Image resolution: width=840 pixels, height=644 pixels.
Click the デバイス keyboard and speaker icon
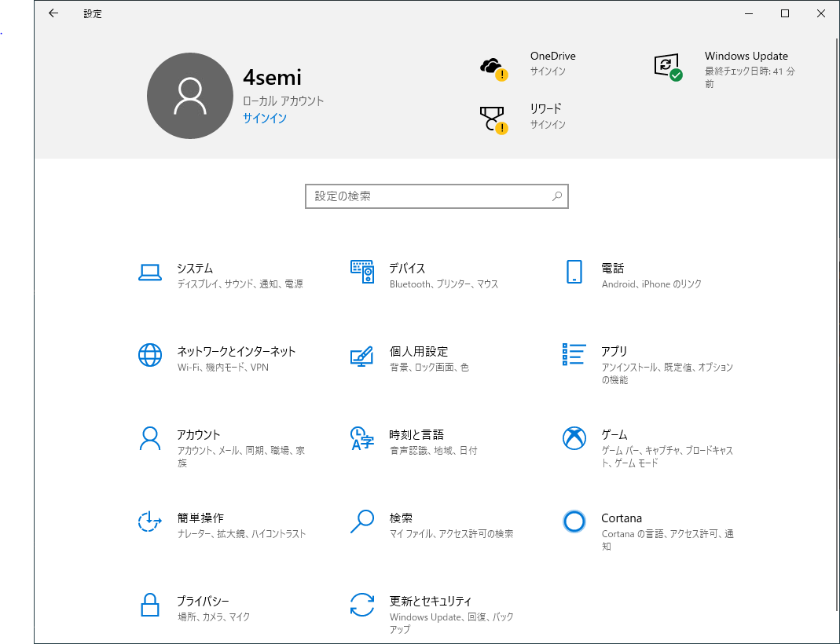(361, 273)
